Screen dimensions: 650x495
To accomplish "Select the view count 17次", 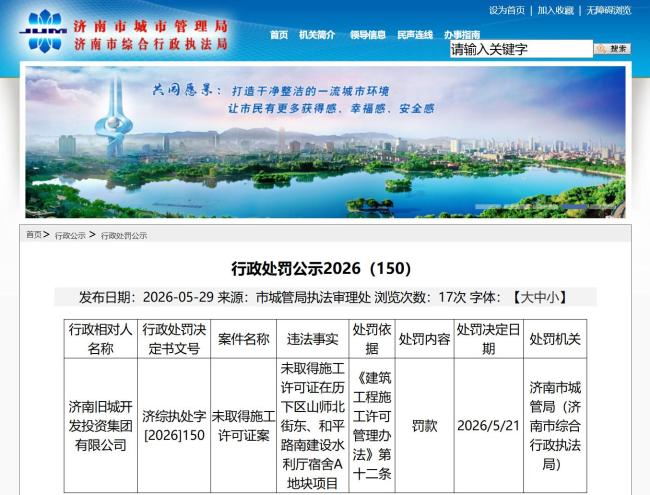I will click(x=452, y=297).
